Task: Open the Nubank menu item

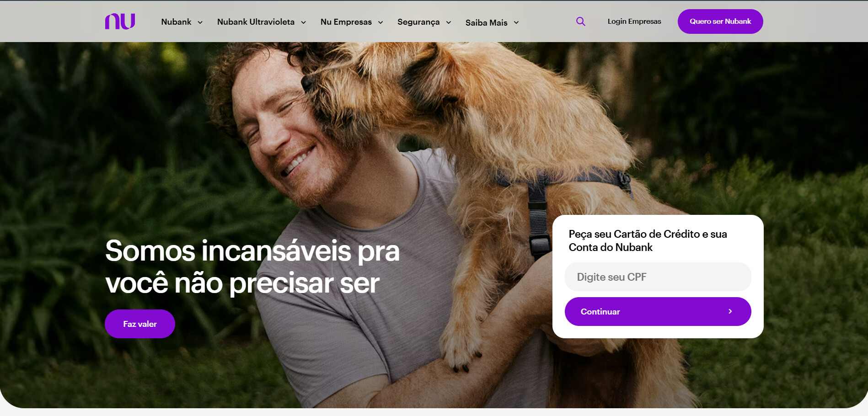Action: 176,22
